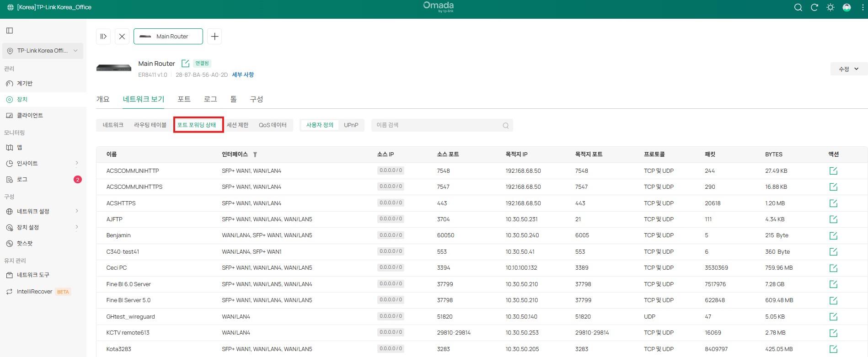Toggle the light/dark theme sun icon

(830, 7)
